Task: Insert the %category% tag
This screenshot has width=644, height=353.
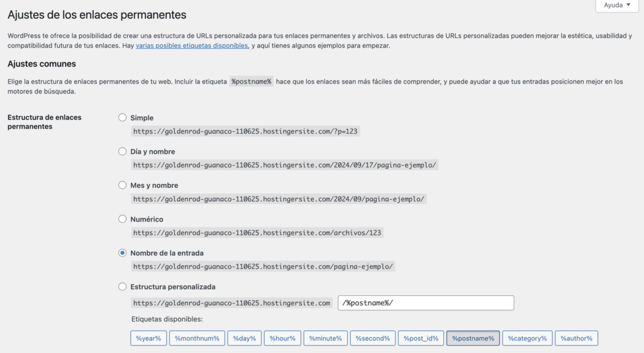Action: pos(528,339)
